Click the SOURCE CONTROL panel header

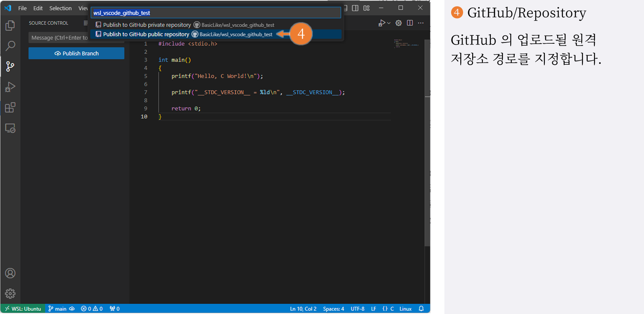[48, 23]
